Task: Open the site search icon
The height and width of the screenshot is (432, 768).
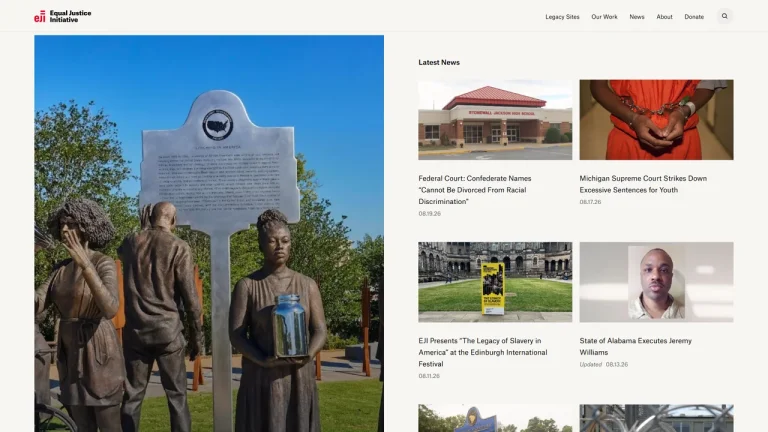Action: coord(724,16)
